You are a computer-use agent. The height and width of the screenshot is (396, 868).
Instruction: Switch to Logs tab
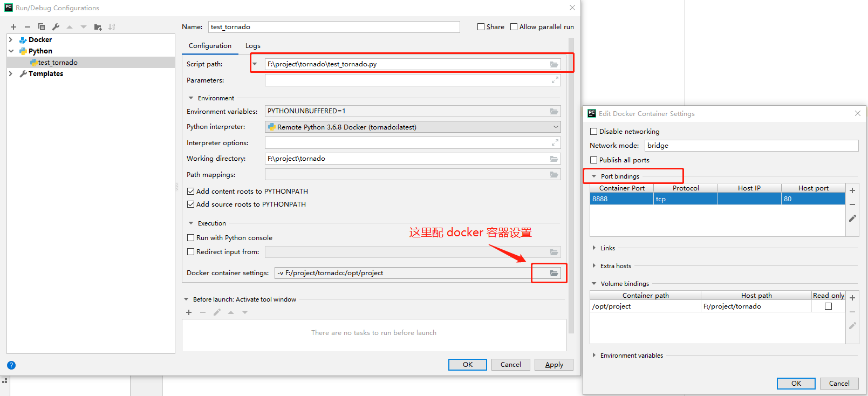(253, 46)
